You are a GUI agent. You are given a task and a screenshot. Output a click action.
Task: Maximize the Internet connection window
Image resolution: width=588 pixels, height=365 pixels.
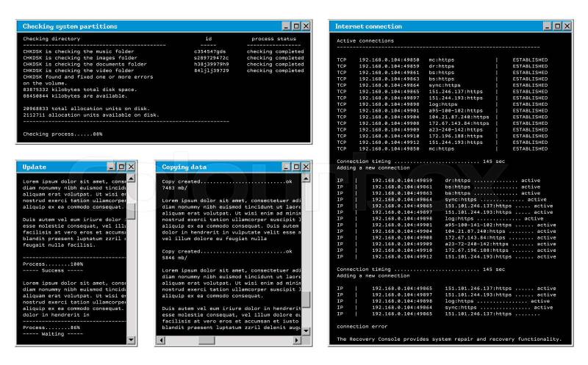(556, 26)
